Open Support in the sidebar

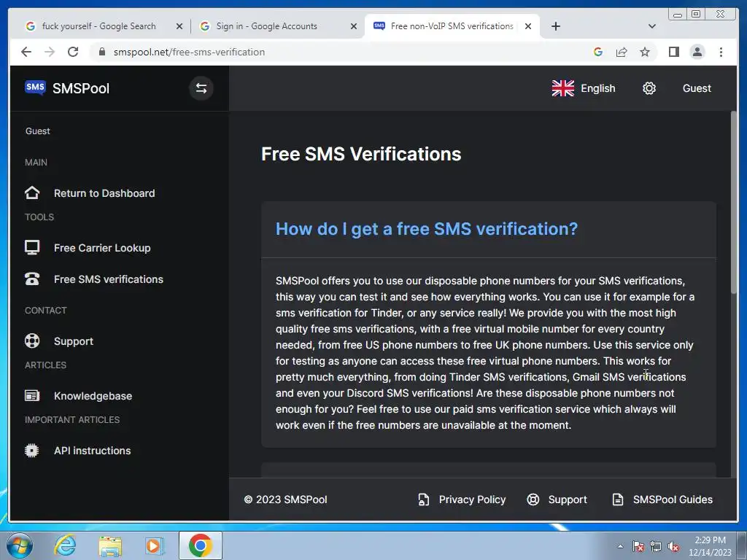(x=74, y=341)
